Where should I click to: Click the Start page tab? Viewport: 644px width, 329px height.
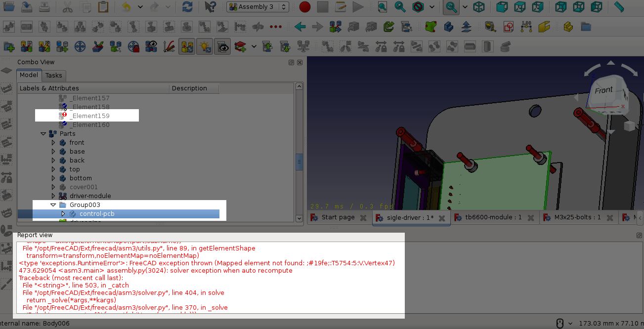pyautogui.click(x=338, y=217)
